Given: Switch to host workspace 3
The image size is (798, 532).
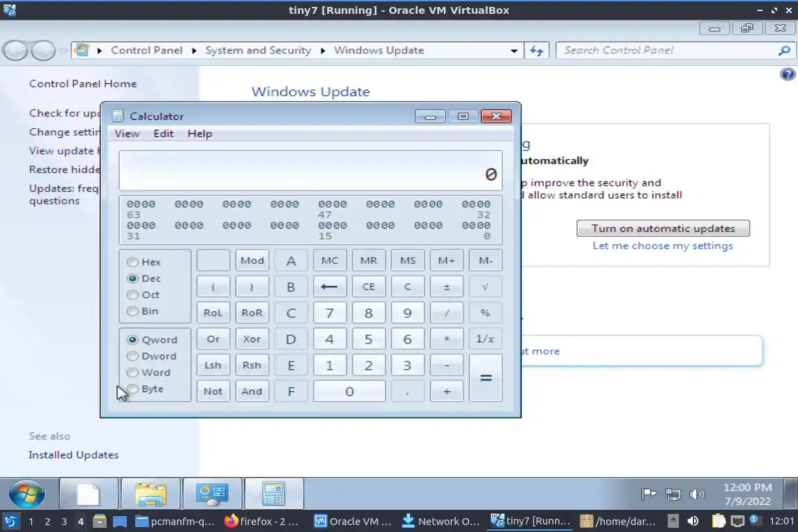Looking at the screenshot, I should click(x=64, y=522).
